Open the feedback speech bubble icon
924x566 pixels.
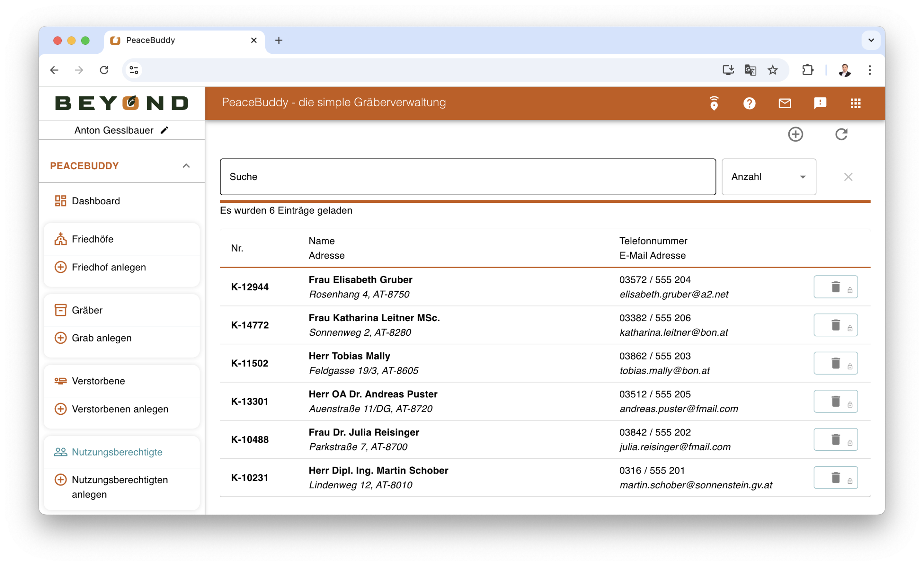(x=820, y=103)
